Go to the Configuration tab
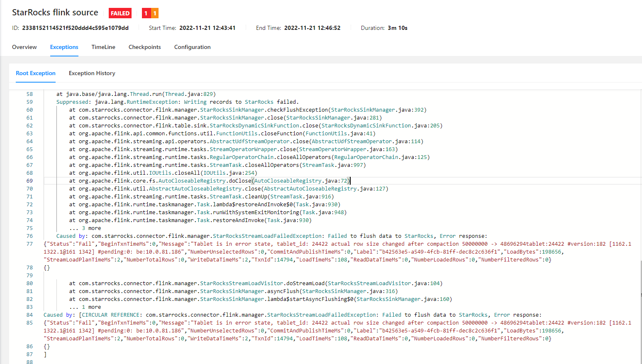The width and height of the screenshot is (642, 364). pyautogui.click(x=193, y=47)
